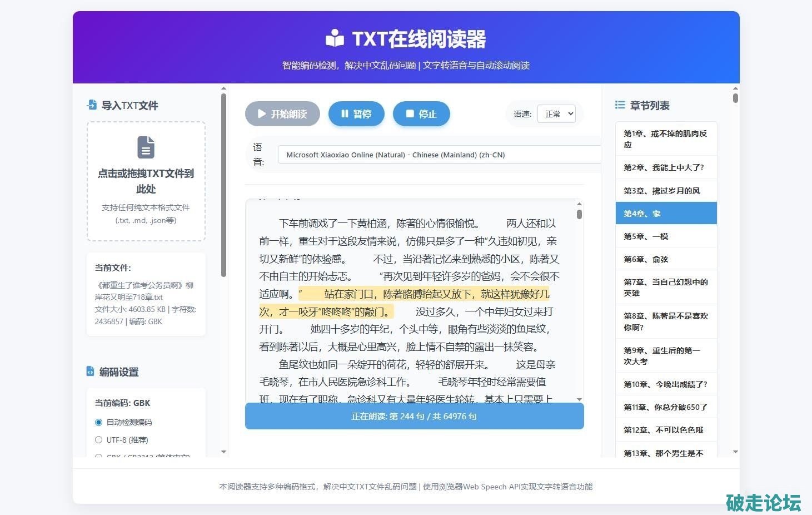Click the import file icon beside 导入TXT文件
The image size is (812, 515).
(92, 105)
